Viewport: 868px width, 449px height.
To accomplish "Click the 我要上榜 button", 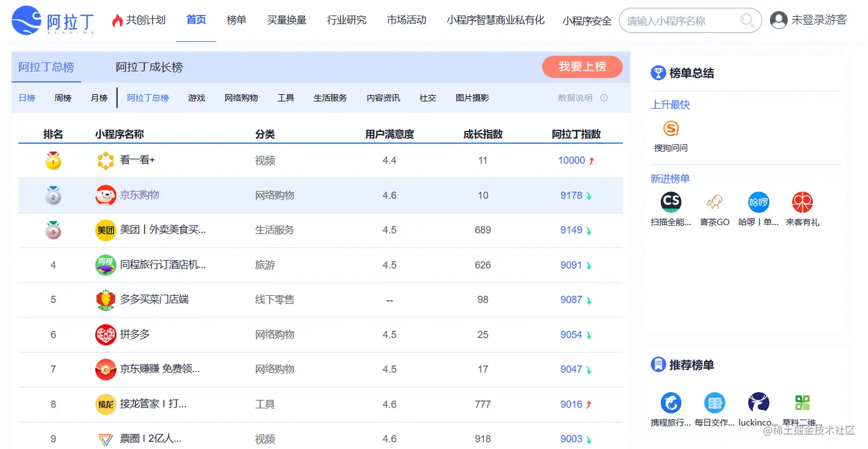I will point(582,67).
